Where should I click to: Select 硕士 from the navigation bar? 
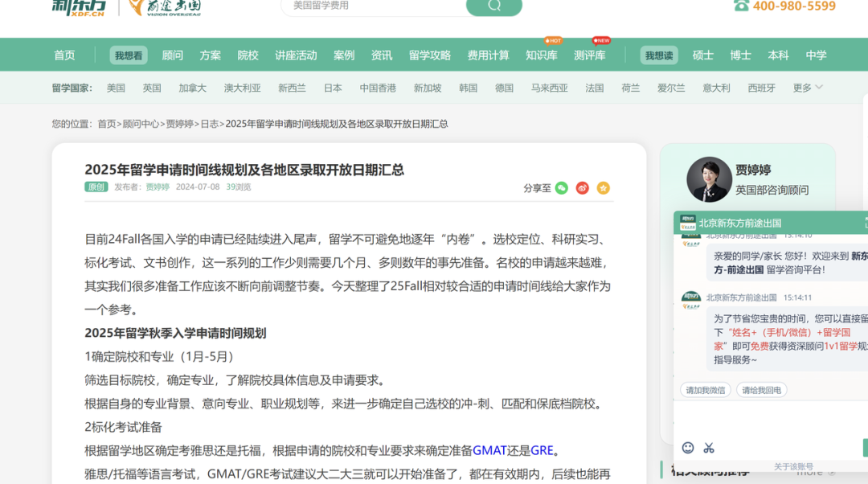[702, 55]
